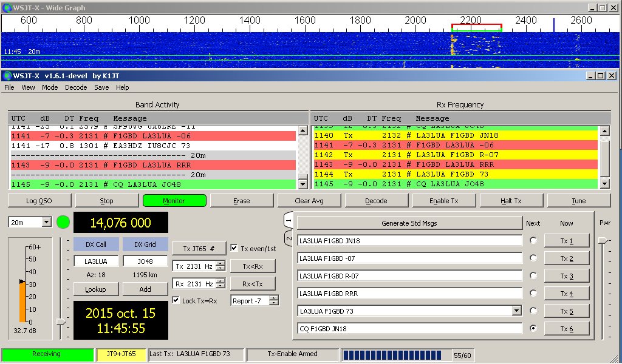Image resolution: width=622 pixels, height=364 pixels.
Task: Click the Rx Frequency scroll up arrow
Action: point(605,130)
